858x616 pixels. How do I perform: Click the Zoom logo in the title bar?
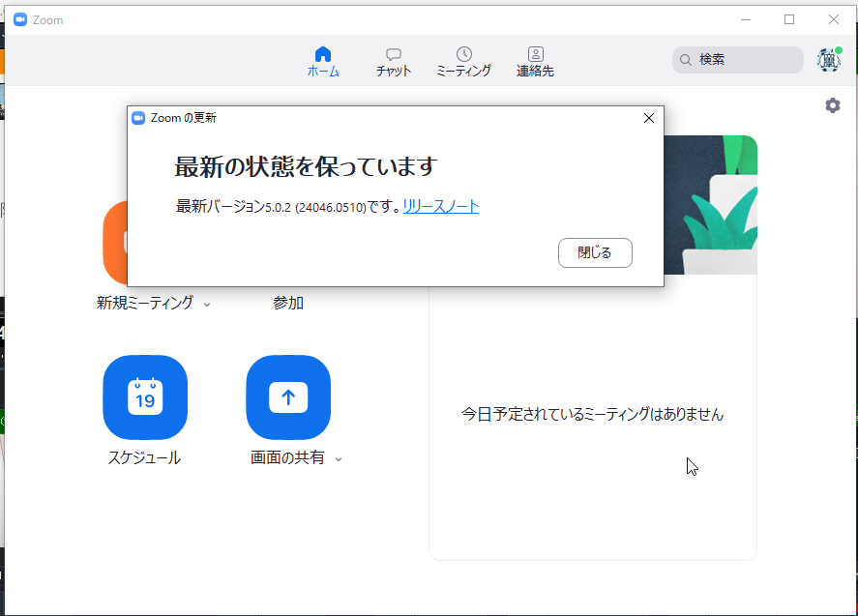[20, 20]
